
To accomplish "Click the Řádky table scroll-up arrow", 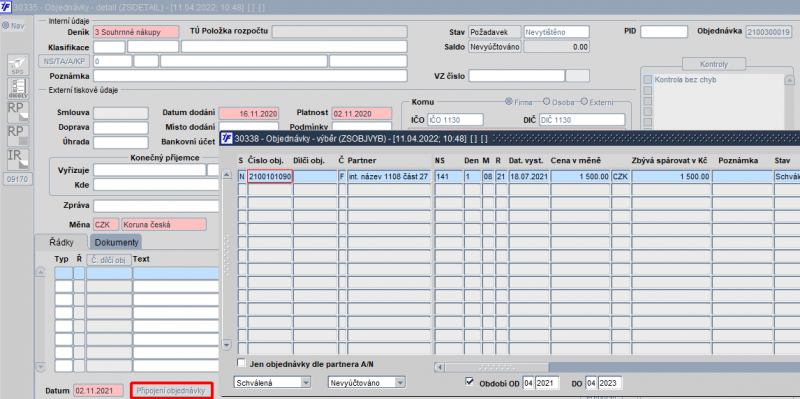I will point(41,272).
